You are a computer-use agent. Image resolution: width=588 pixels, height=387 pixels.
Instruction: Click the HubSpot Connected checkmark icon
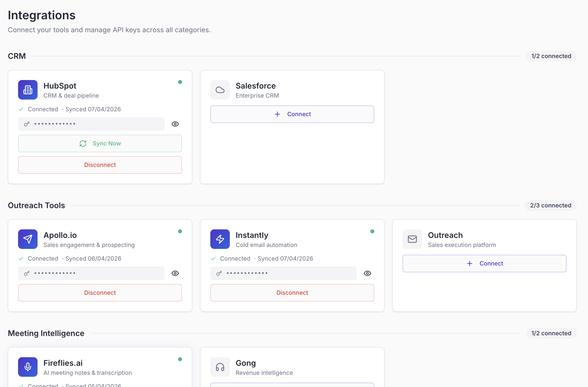coord(21,109)
